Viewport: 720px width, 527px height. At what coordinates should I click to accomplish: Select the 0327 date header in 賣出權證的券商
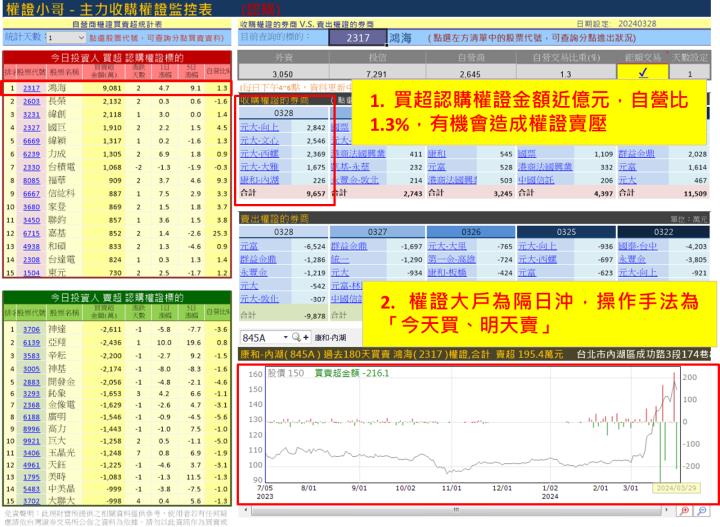click(377, 232)
